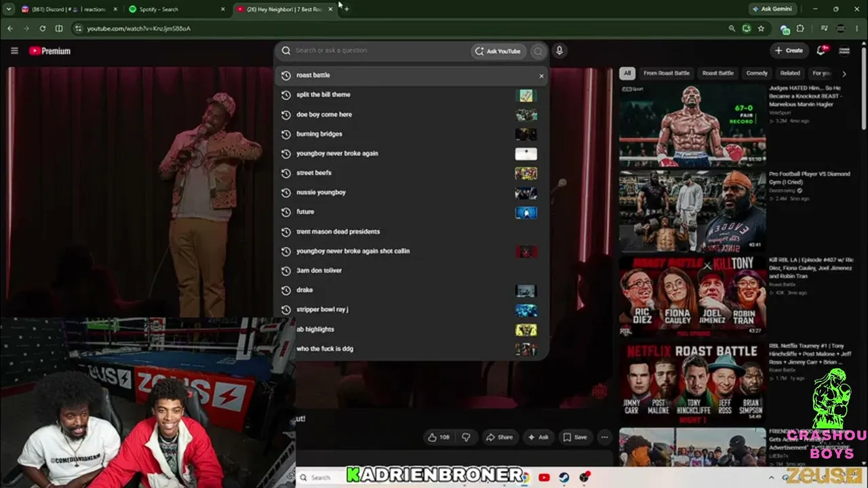Image resolution: width=868 pixels, height=488 pixels.
Task: Open the tab search dropdown arrow
Action: [x=9, y=9]
